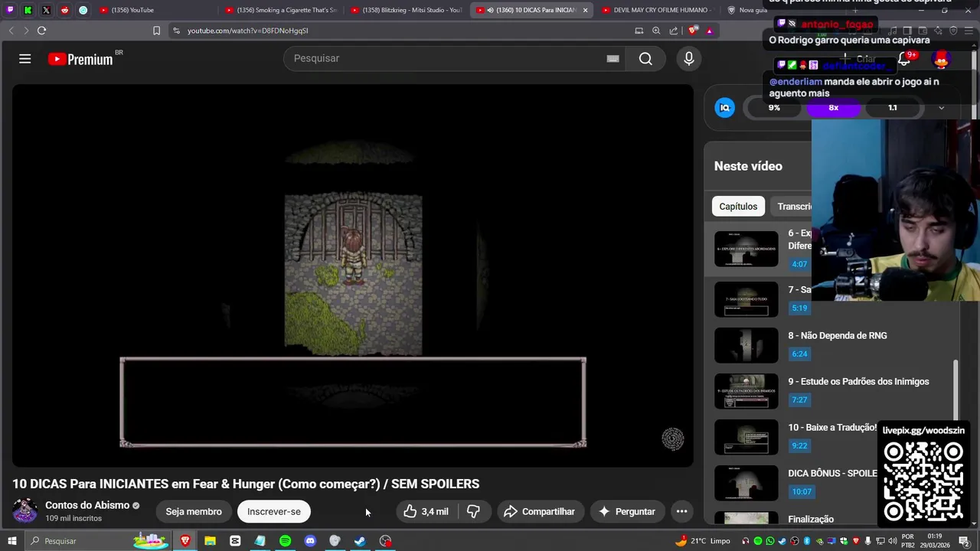Open the YouTube hamburger guide menu

(24, 59)
